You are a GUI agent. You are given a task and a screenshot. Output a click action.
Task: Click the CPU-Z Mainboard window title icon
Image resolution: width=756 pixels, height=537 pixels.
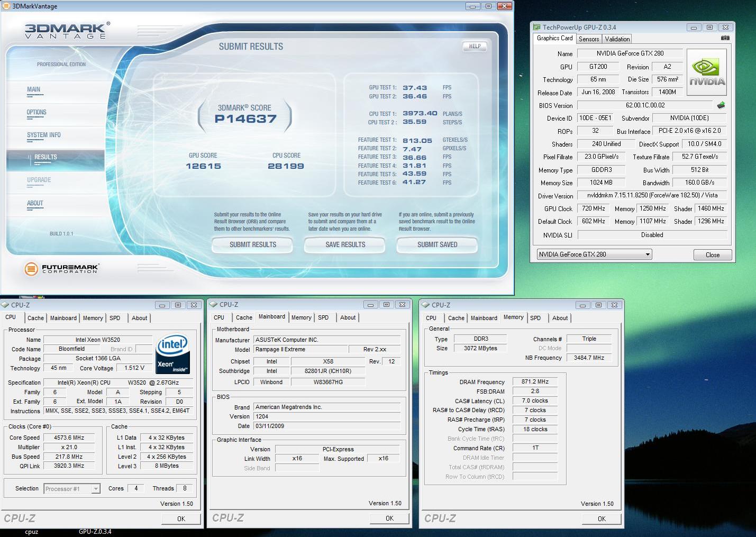213,304
